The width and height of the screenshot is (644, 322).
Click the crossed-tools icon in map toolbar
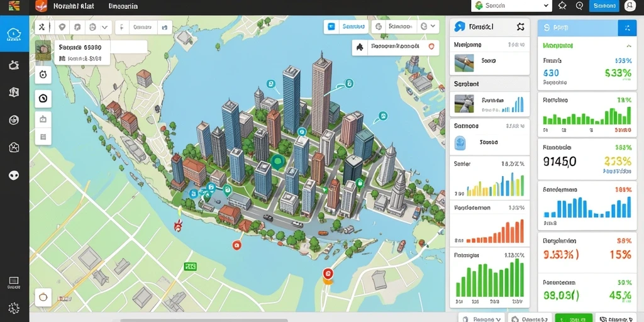pyautogui.click(x=42, y=28)
